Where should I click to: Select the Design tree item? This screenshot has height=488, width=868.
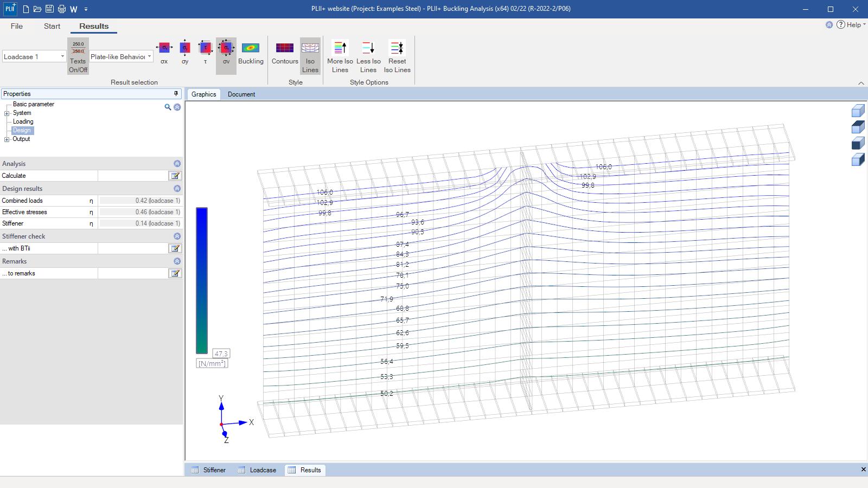click(x=22, y=130)
